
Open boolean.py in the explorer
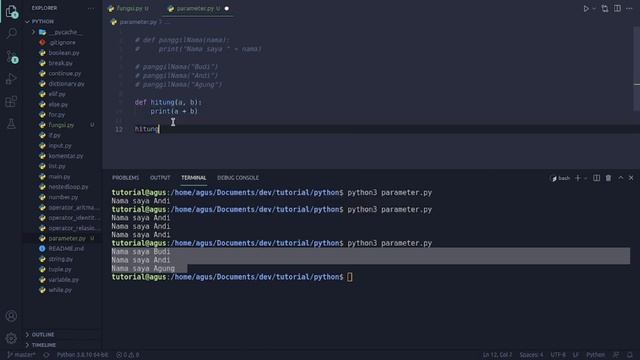[64, 53]
